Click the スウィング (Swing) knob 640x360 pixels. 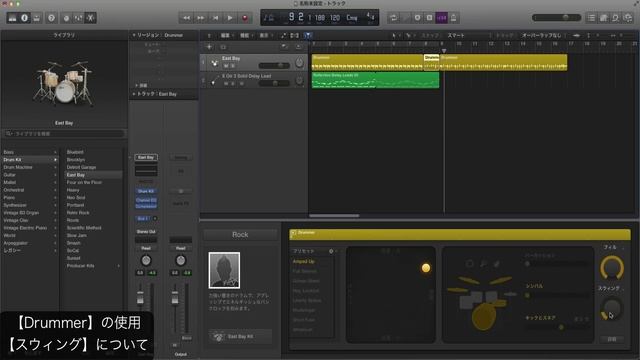pos(611,309)
